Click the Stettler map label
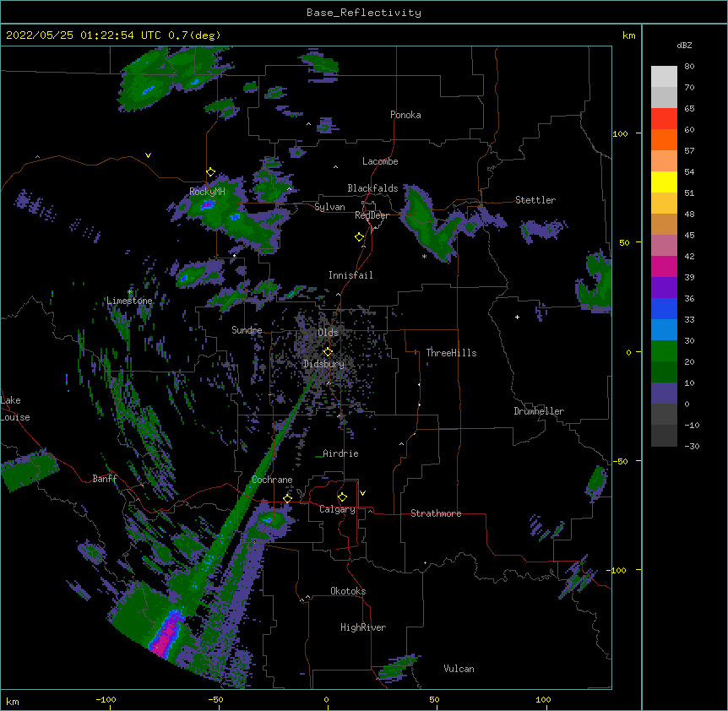 point(535,200)
